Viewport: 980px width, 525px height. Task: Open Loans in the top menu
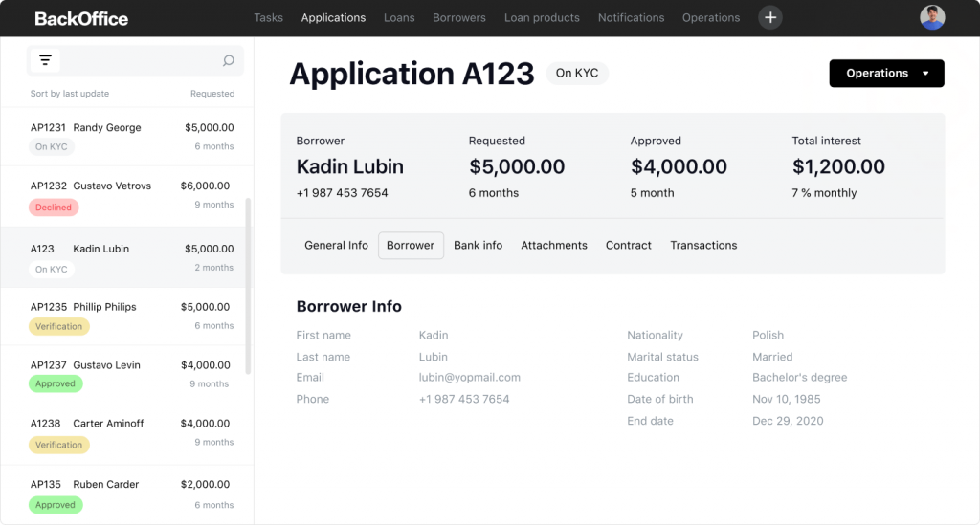pyautogui.click(x=399, y=18)
